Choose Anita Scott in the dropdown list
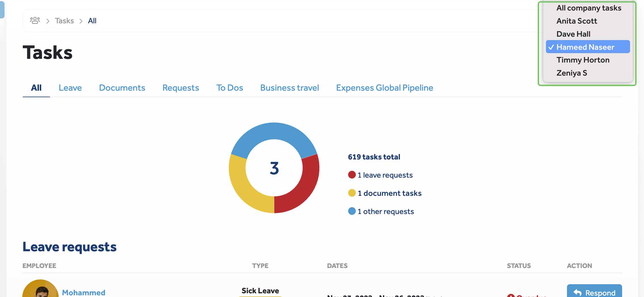Image resolution: width=644 pixels, height=297 pixels. click(x=577, y=21)
